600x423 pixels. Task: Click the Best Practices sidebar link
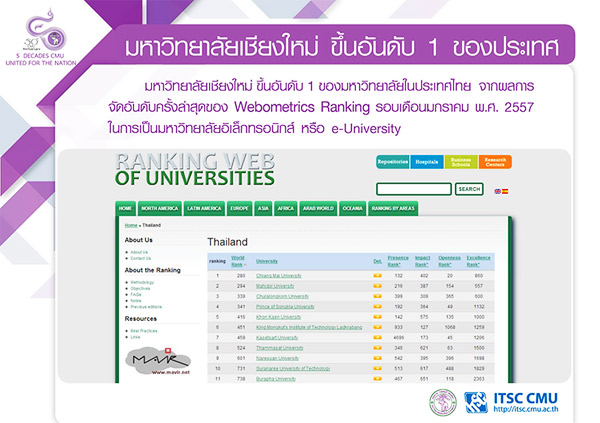[144, 331]
